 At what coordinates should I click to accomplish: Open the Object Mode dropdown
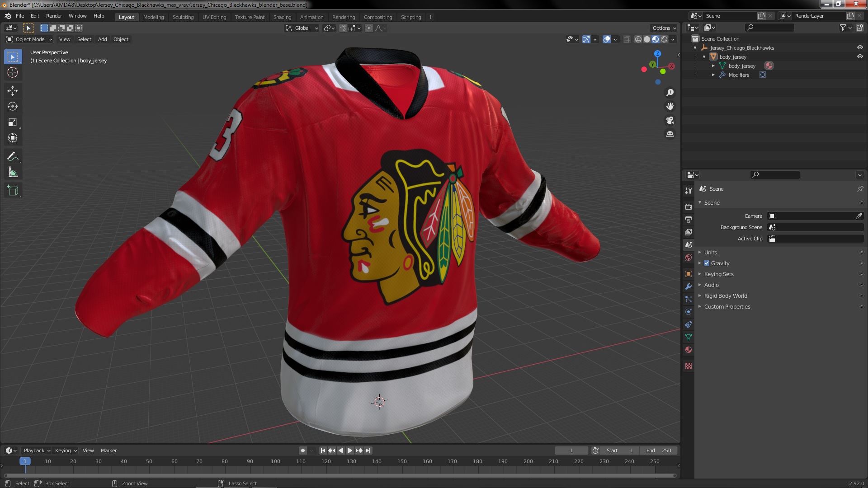29,39
